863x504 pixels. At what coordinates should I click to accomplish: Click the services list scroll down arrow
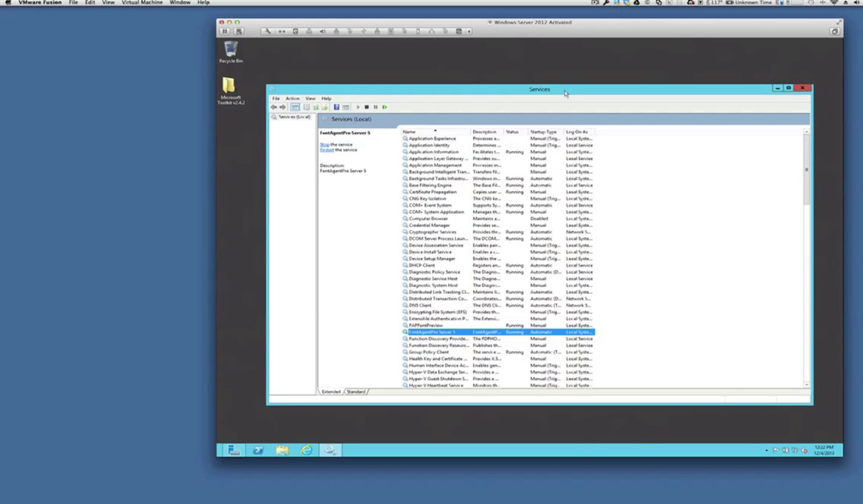[807, 385]
